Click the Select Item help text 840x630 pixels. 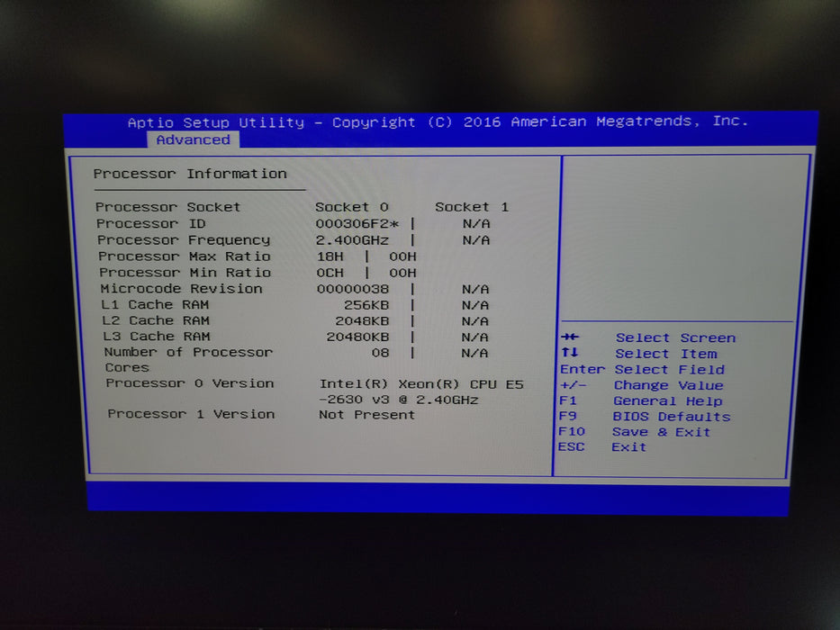[666, 354]
